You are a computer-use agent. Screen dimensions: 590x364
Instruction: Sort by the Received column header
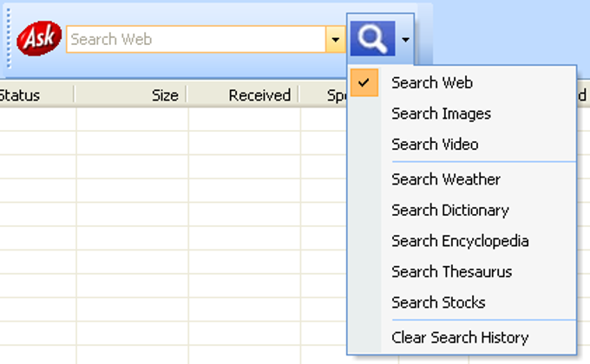(243, 94)
